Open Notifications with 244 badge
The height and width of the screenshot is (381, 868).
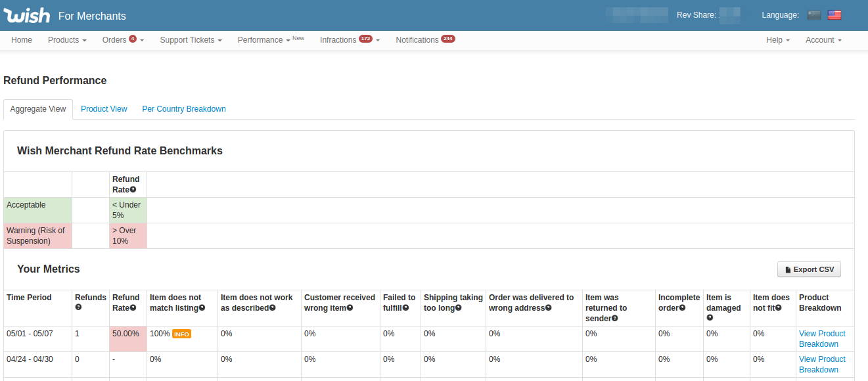click(425, 40)
